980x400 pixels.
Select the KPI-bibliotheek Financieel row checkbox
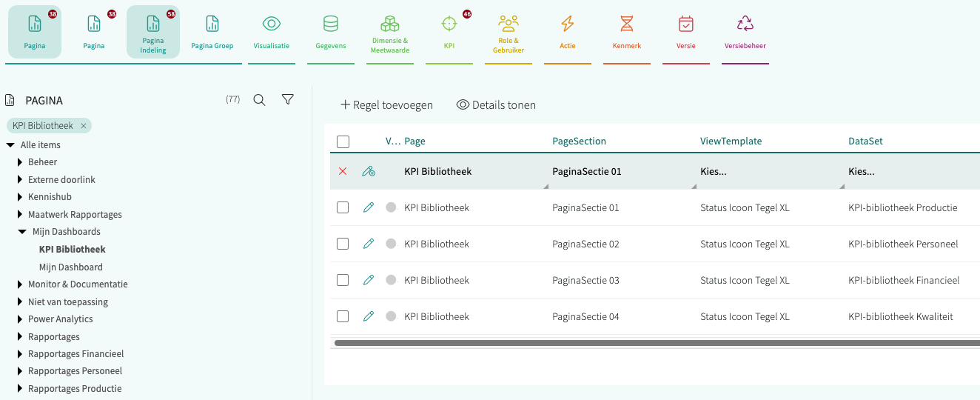pyautogui.click(x=343, y=280)
